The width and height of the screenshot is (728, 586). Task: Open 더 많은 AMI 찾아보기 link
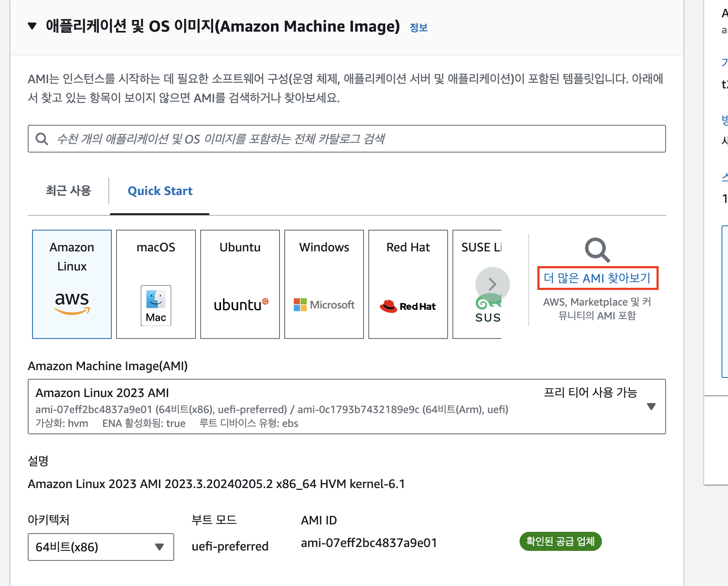tap(597, 278)
